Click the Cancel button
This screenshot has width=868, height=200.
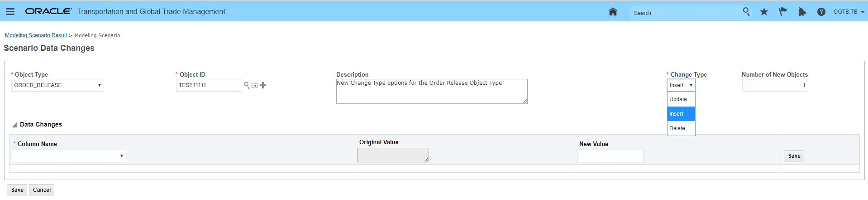(42, 190)
